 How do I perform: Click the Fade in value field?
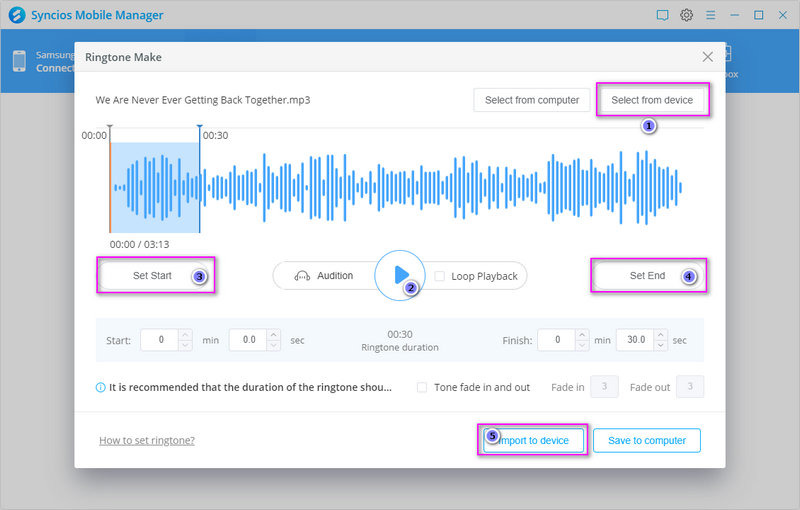click(604, 387)
